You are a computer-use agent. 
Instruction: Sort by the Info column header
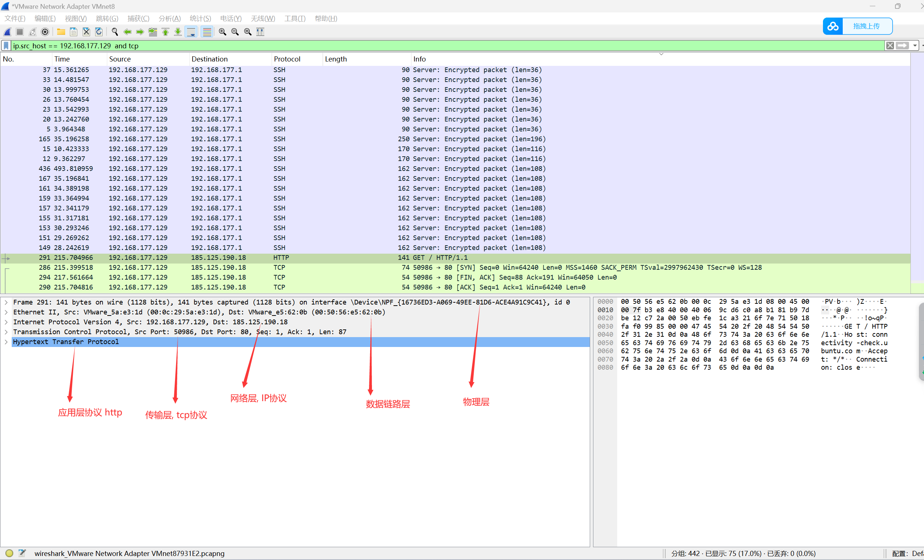tap(661, 59)
